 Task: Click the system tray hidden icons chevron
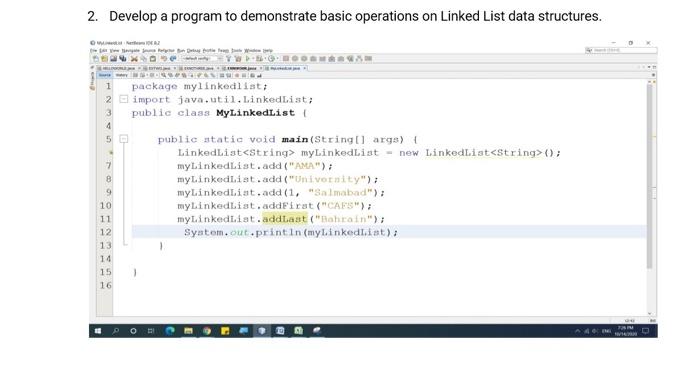click(578, 331)
